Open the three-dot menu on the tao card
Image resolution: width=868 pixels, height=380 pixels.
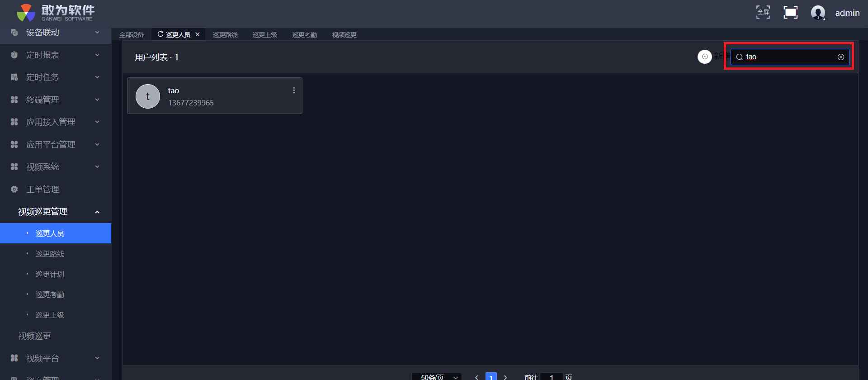tap(294, 90)
